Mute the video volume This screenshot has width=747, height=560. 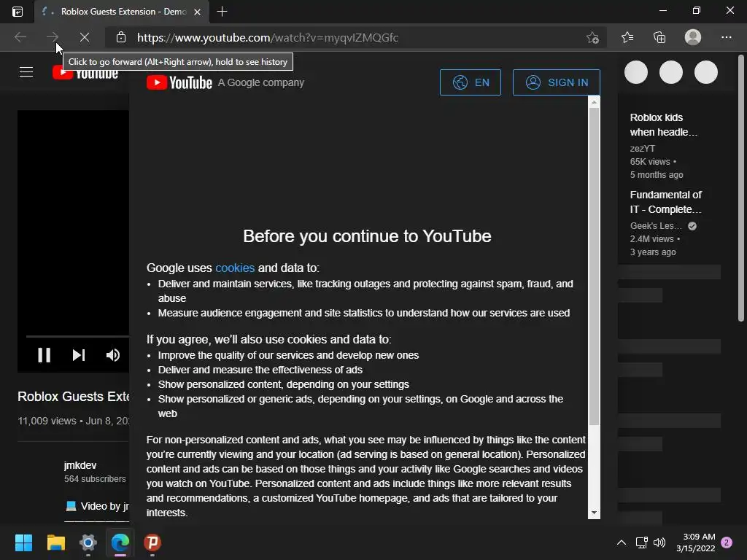click(113, 355)
